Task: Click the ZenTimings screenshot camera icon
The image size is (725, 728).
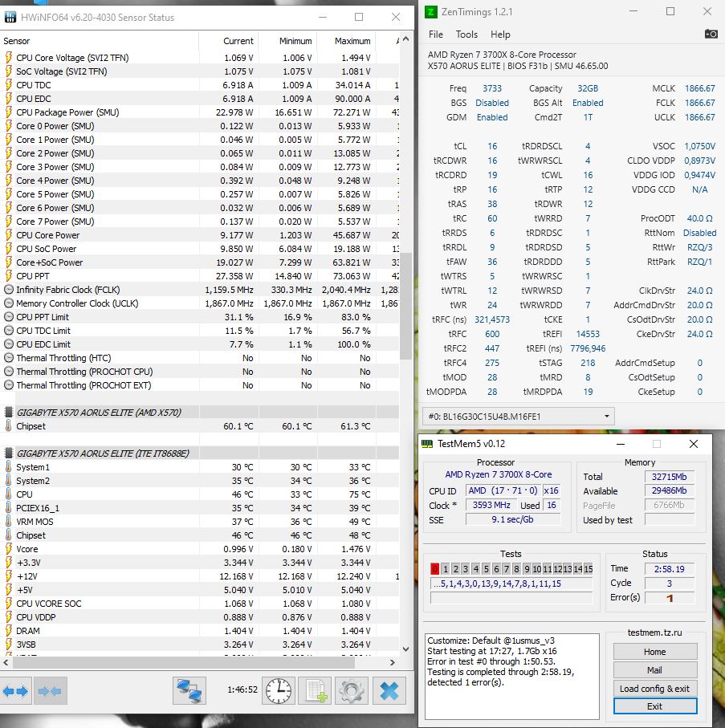Action: pos(711,34)
